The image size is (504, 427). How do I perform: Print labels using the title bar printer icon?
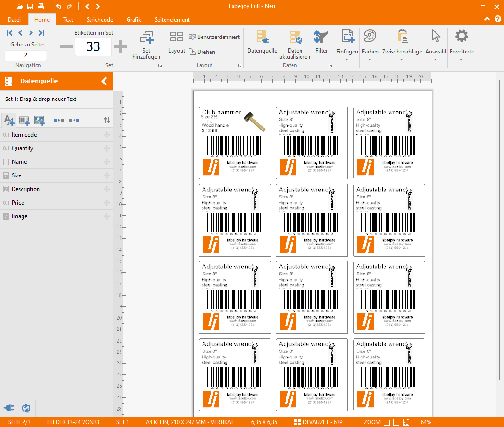pyautogui.click(x=41, y=7)
